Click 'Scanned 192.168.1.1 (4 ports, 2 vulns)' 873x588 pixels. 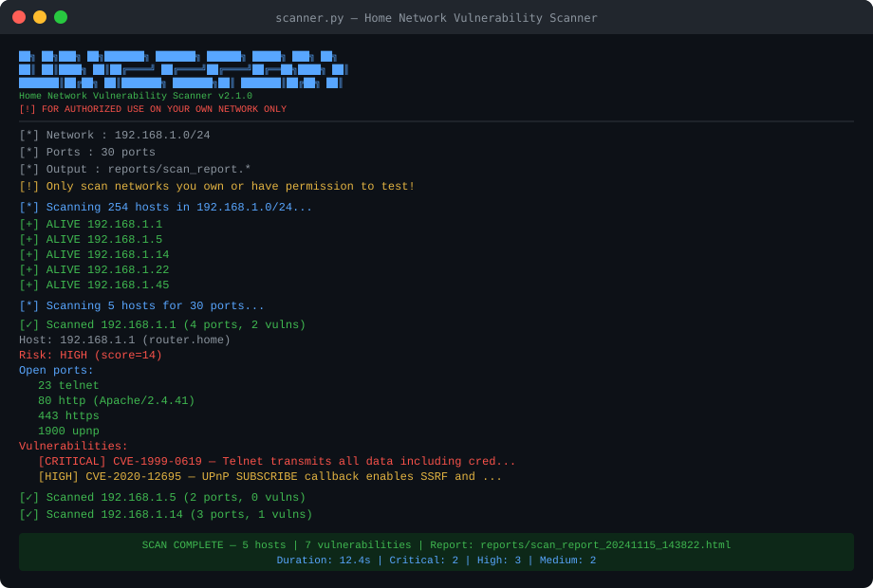pos(162,325)
